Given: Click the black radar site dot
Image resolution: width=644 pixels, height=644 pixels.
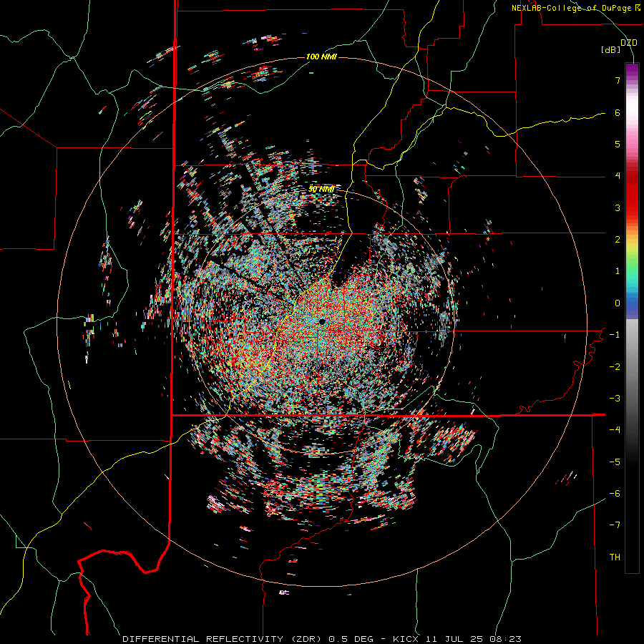Looking at the screenshot, I should point(321,321).
